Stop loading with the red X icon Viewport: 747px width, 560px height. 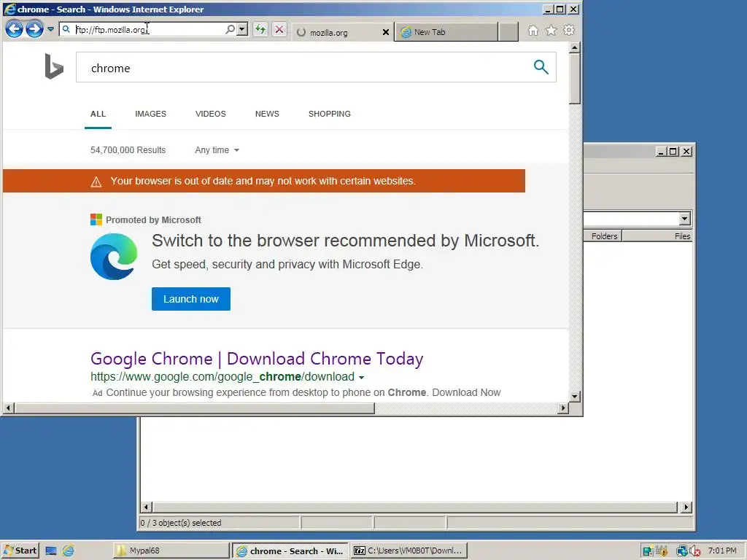coord(279,29)
